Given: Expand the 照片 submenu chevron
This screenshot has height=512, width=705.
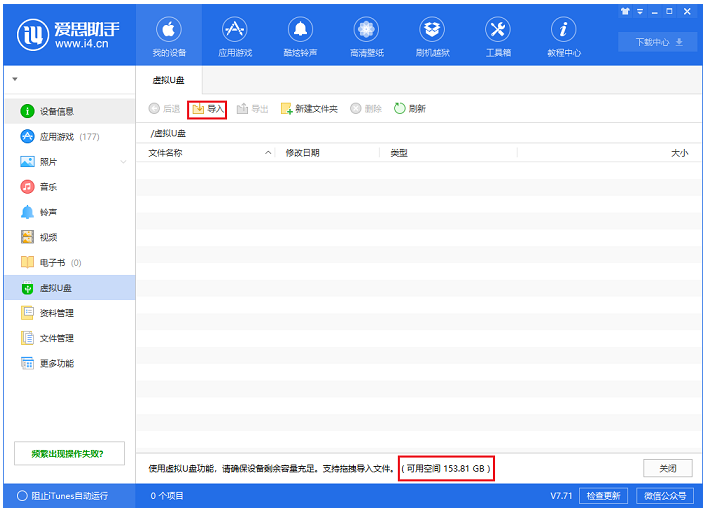Looking at the screenshot, I should (x=123, y=162).
